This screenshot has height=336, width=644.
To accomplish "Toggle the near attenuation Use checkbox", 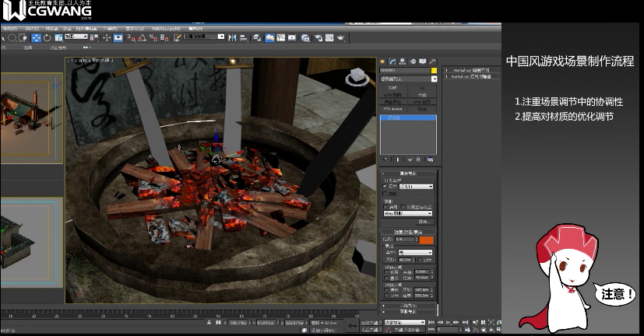I will click(386, 271).
